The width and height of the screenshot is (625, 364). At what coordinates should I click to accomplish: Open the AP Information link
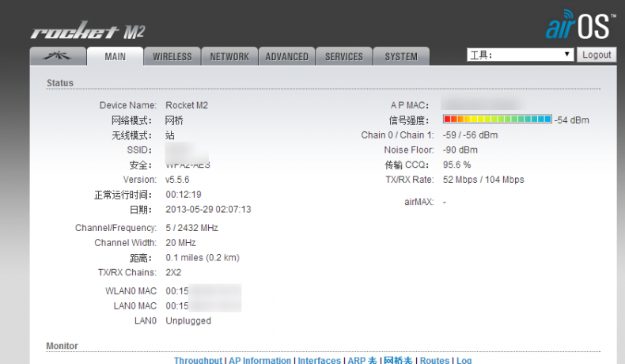259,360
